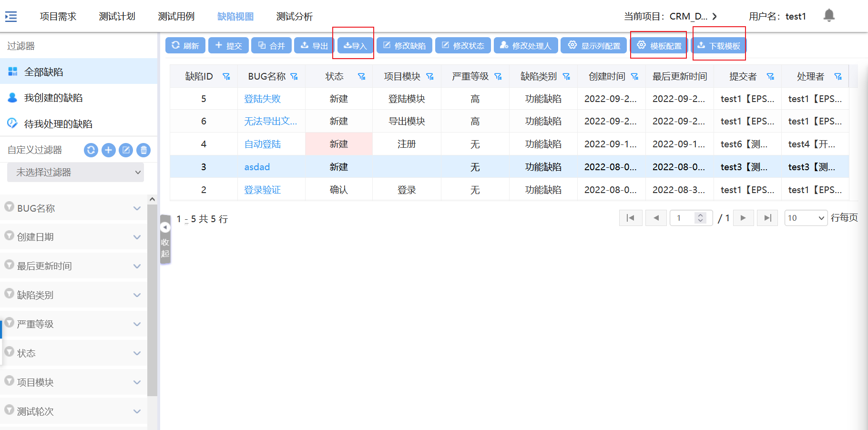Click filter icon on 严重等级 column
Image resolution: width=868 pixels, height=430 pixels.
[x=498, y=77]
